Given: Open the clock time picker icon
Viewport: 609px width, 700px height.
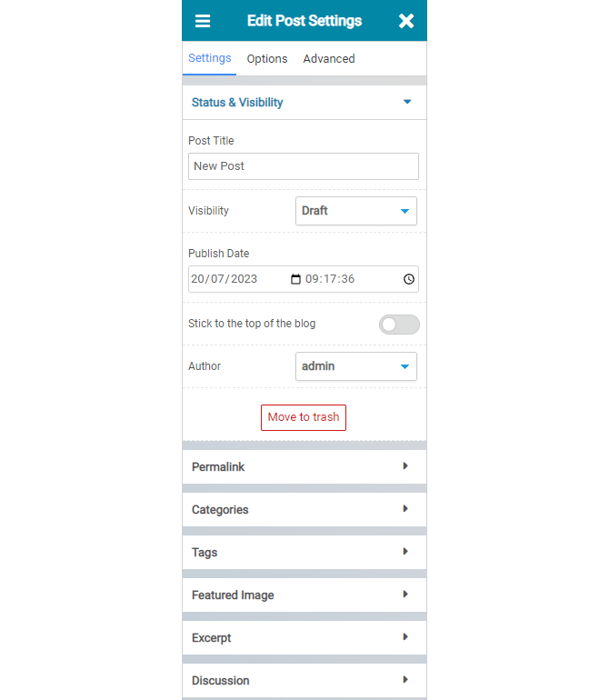Looking at the screenshot, I should pyautogui.click(x=409, y=279).
